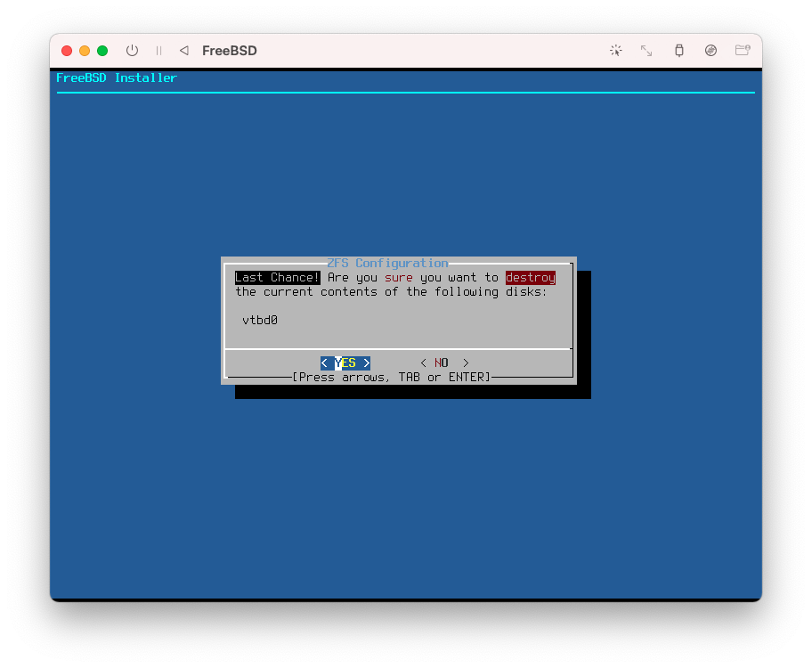Screen dimensions: 812x668
Task: Choose the NO button
Action: pyautogui.click(x=444, y=363)
